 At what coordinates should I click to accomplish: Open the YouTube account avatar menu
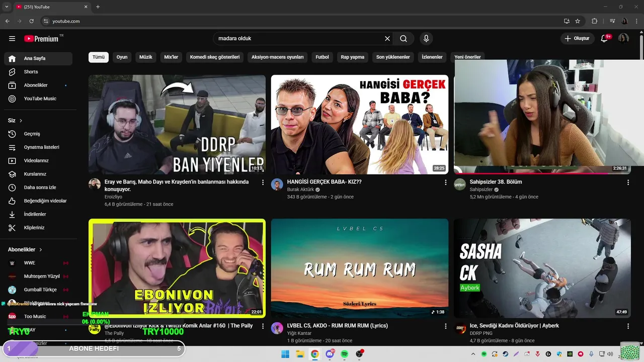pos(624,39)
